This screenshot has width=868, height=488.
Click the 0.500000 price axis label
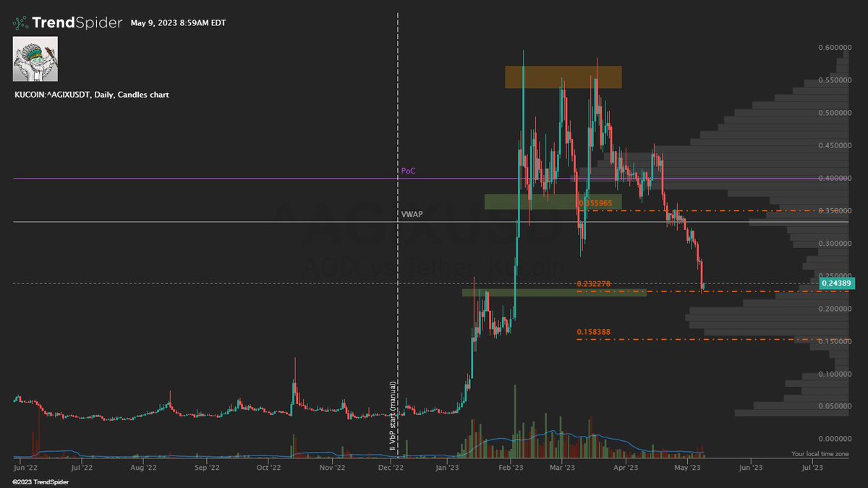point(833,113)
